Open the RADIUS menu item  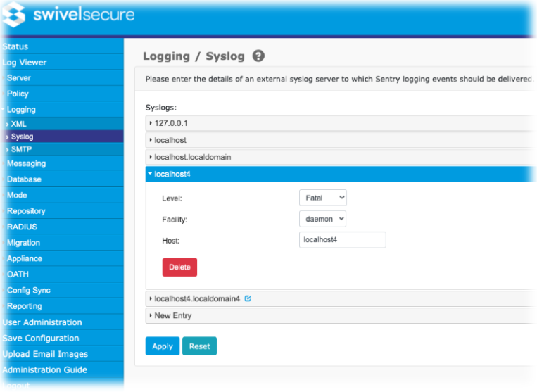click(62, 227)
